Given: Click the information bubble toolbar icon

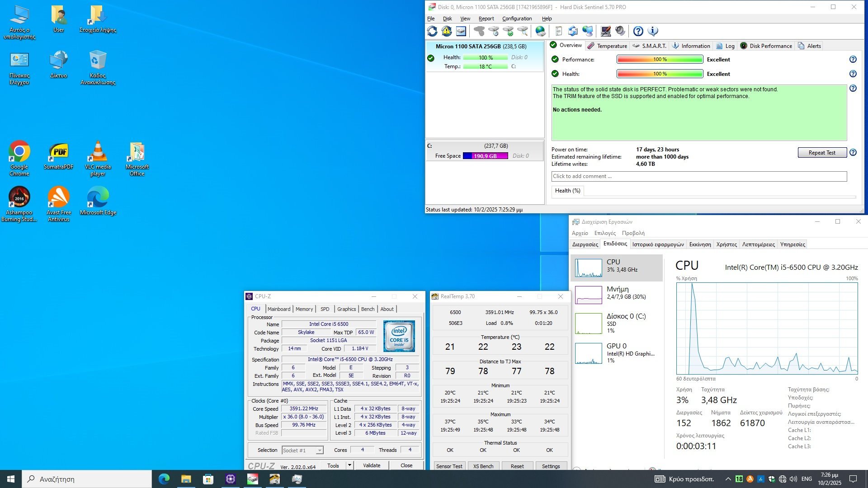Looking at the screenshot, I should [x=653, y=31].
